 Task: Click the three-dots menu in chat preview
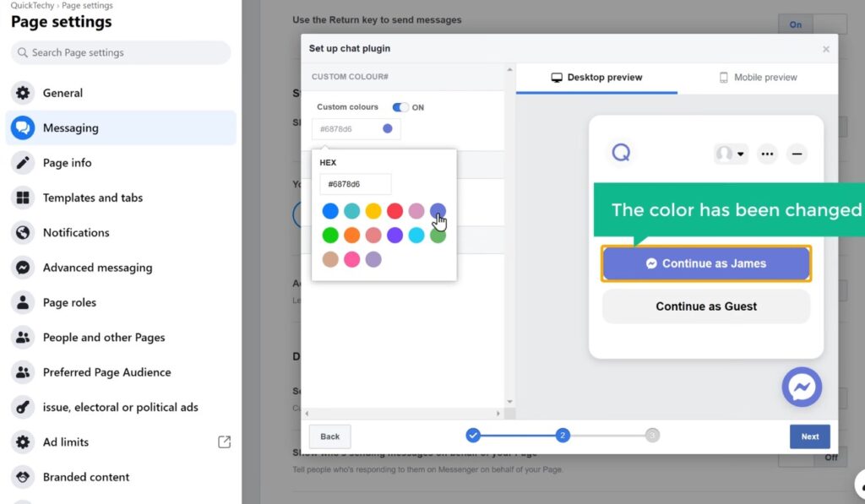click(x=767, y=154)
